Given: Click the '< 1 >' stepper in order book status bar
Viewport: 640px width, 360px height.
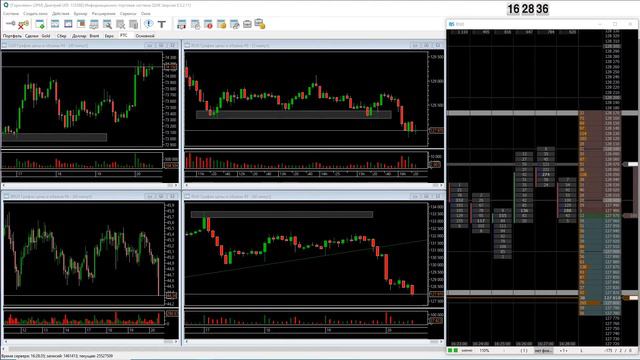Looking at the screenshot, I should 563,351.
